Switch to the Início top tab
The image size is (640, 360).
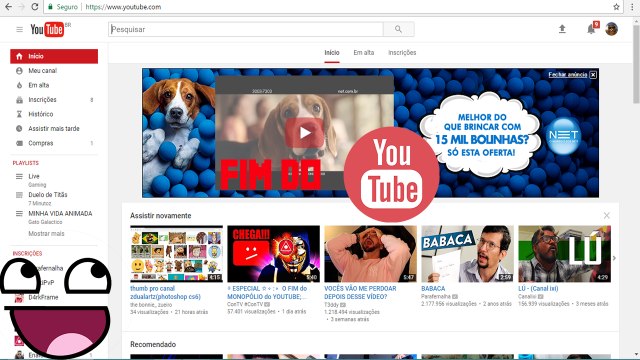point(332,53)
